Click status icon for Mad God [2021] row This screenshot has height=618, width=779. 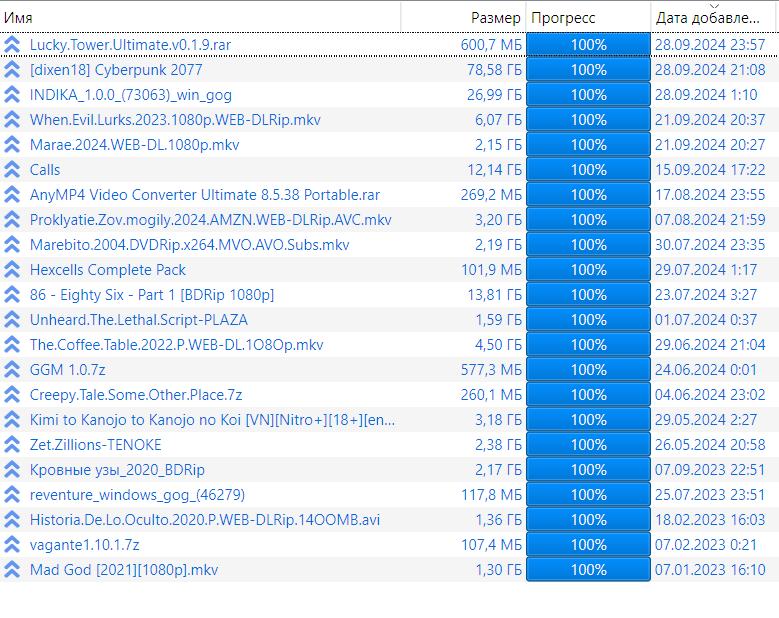click(12, 570)
